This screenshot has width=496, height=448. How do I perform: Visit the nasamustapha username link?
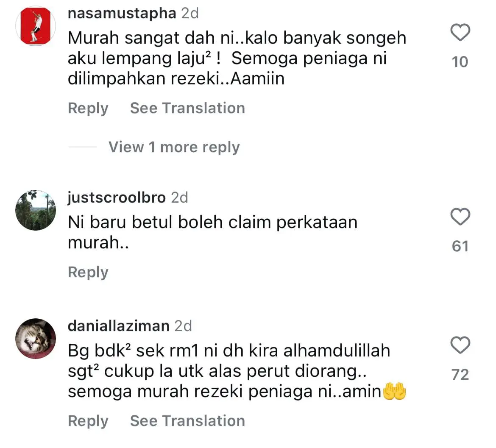tap(122, 13)
